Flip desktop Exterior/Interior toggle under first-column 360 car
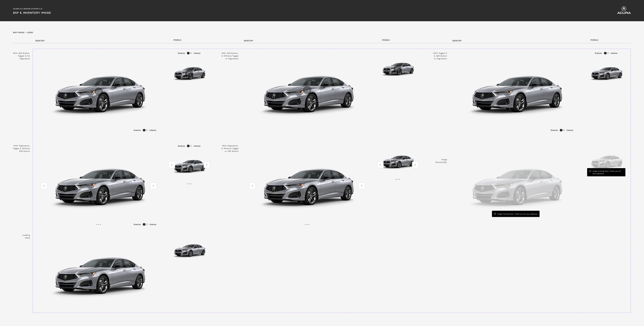Image resolution: width=644 pixels, height=326 pixels. (145, 130)
